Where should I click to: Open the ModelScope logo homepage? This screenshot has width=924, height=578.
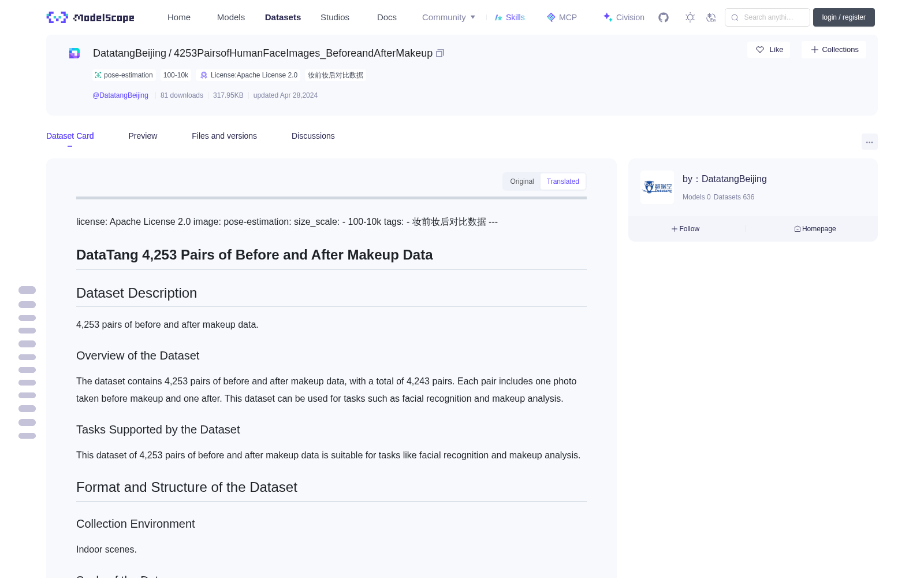pos(90,17)
